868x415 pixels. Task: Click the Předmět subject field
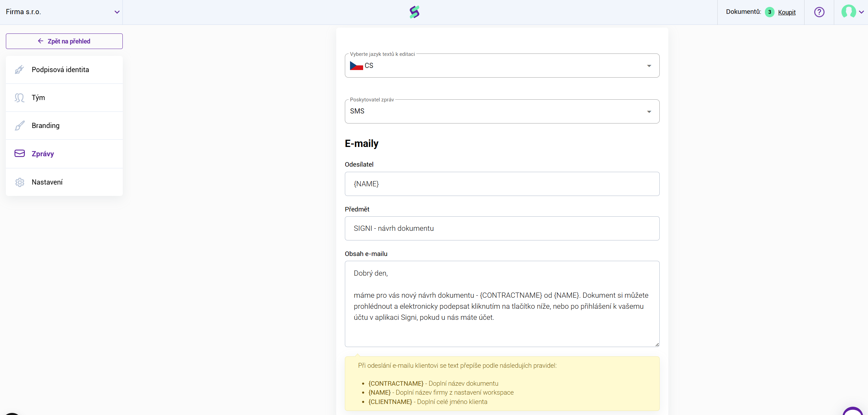click(x=502, y=228)
